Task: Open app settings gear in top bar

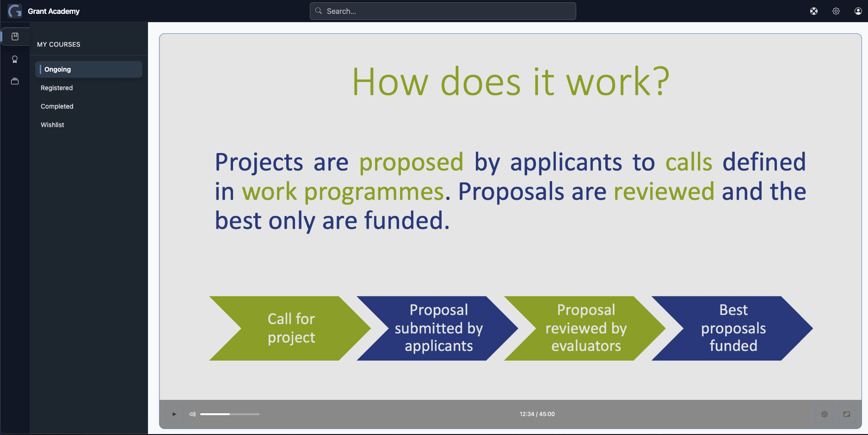Action: (836, 11)
